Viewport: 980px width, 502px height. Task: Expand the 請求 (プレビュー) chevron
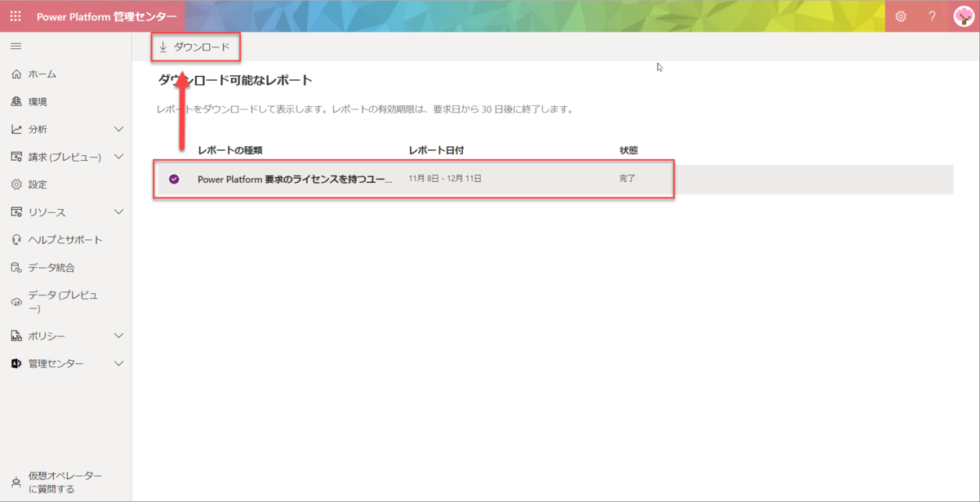pos(118,157)
